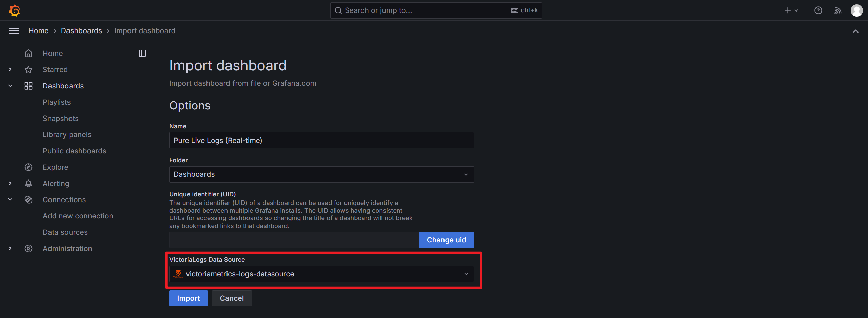Open the VictoriaLogs Data Source dropdown
The width and height of the screenshot is (868, 318).
pyautogui.click(x=321, y=274)
